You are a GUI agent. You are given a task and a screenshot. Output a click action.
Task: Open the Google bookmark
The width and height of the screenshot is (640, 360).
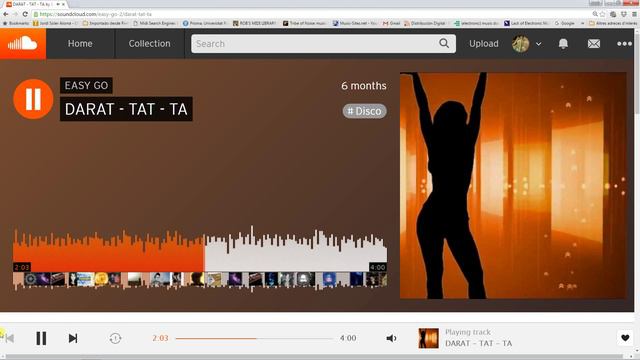[x=564, y=23]
